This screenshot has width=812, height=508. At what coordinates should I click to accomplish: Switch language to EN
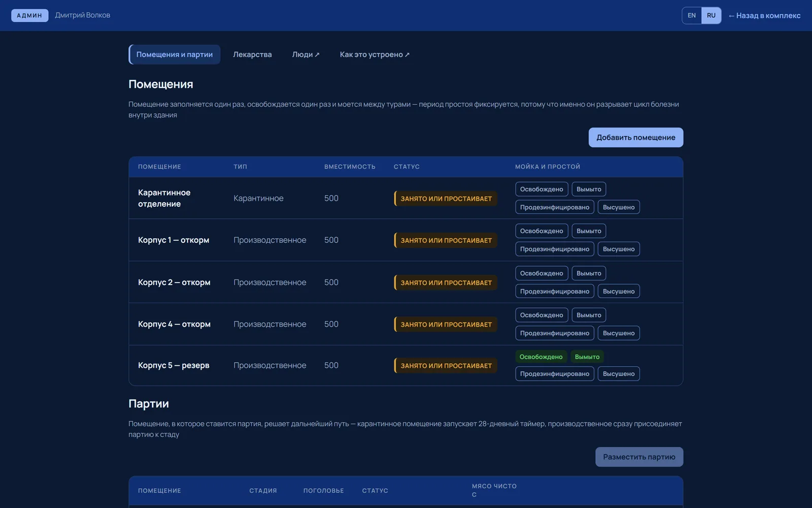coord(692,15)
